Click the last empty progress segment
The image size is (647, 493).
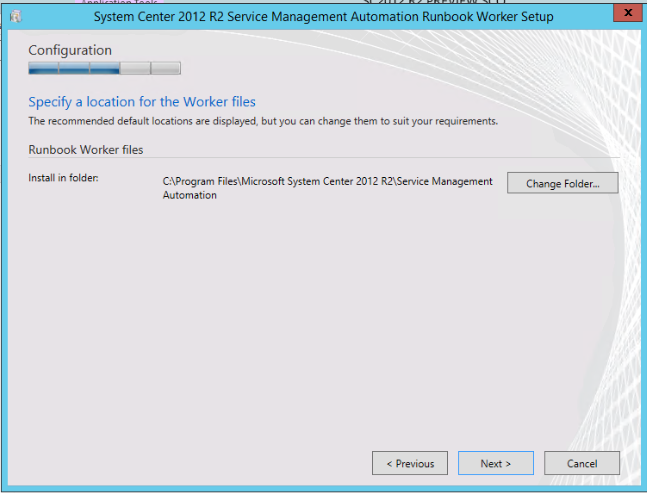click(166, 69)
